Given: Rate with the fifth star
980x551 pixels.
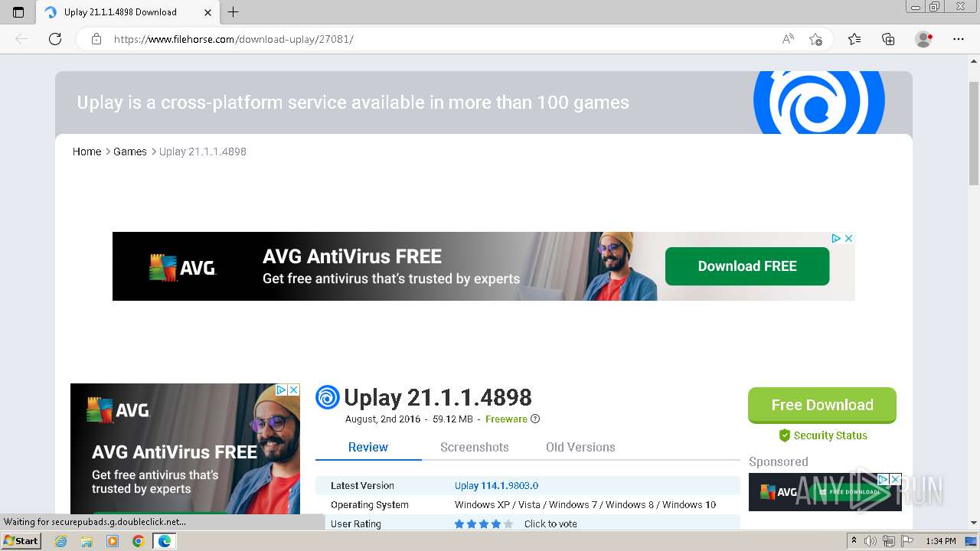Looking at the screenshot, I should click(x=508, y=524).
